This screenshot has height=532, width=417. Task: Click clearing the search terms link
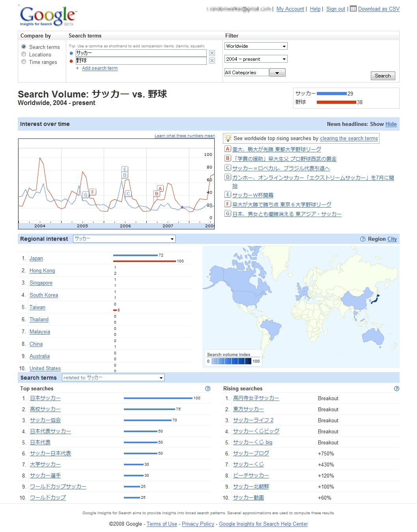point(349,139)
